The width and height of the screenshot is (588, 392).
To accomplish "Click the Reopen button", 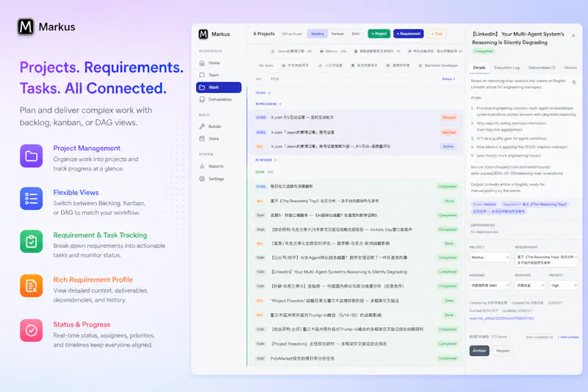I will click(x=503, y=351).
